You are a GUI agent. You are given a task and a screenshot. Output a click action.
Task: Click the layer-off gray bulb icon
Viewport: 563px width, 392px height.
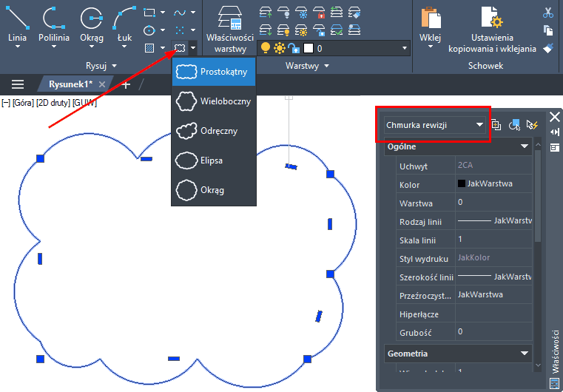pos(283,13)
